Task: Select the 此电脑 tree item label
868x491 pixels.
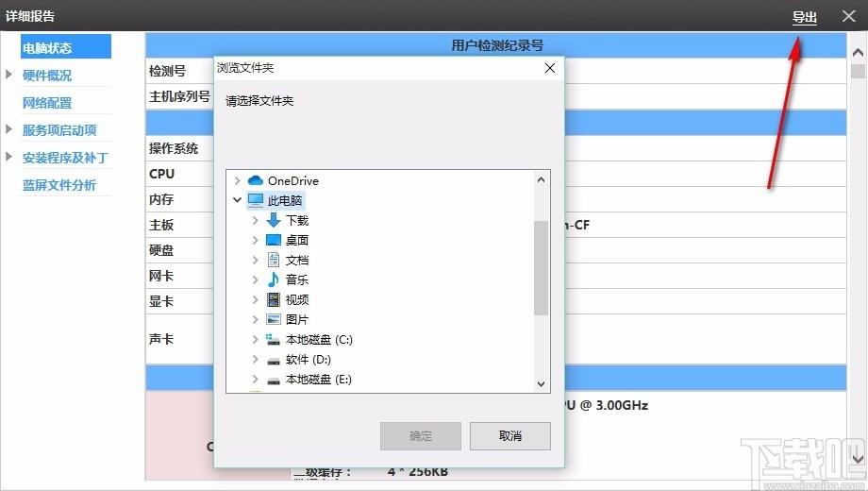Action: (x=285, y=200)
